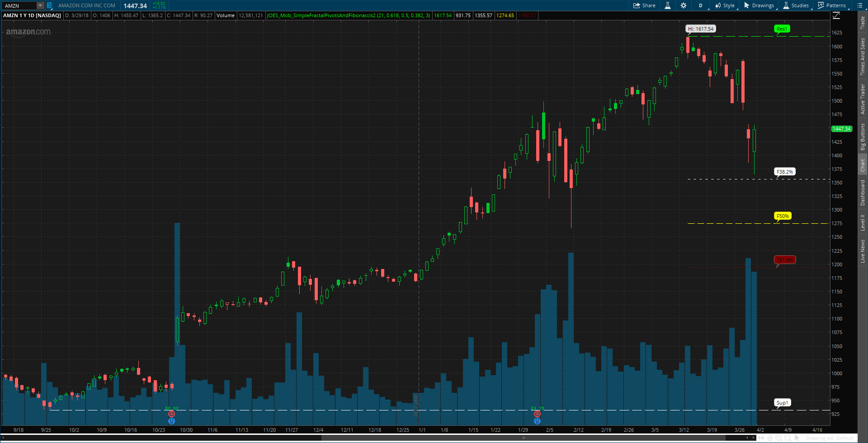Click the blue number 3 symbol link icon
Viewport: 868px width, 443px height.
click(x=49, y=5)
